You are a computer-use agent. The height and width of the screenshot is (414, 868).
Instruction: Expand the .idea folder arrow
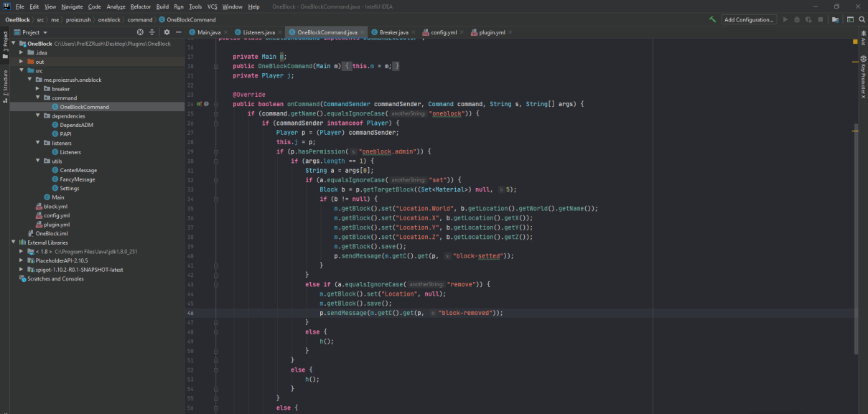pyautogui.click(x=22, y=52)
